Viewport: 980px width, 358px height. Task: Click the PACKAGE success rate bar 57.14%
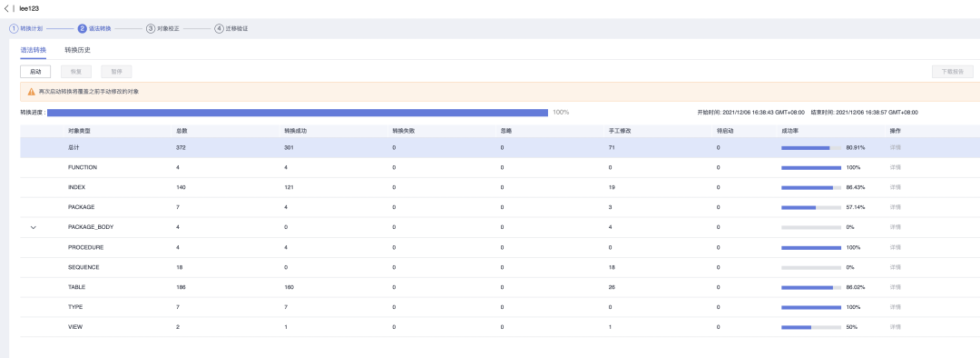811,208
